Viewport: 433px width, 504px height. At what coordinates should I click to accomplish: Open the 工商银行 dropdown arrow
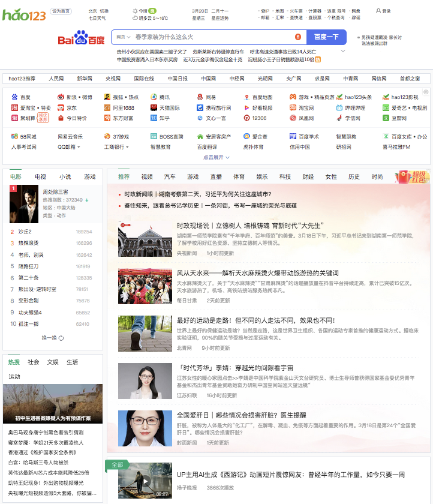point(127,147)
